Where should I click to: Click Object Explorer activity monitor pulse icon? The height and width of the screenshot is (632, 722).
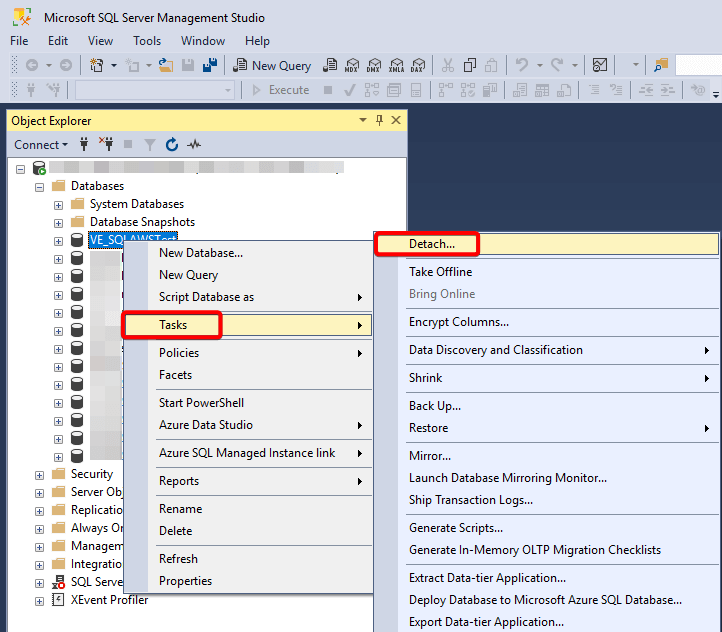coord(194,145)
